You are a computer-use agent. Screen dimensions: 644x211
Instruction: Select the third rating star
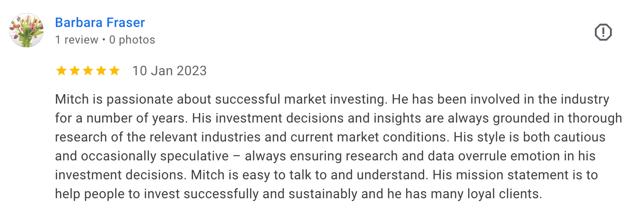tap(87, 71)
